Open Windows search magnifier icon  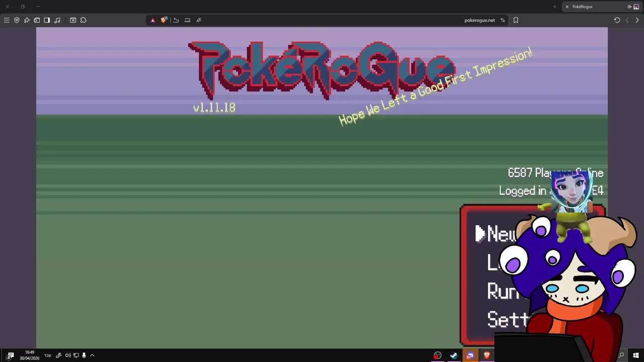(621, 355)
